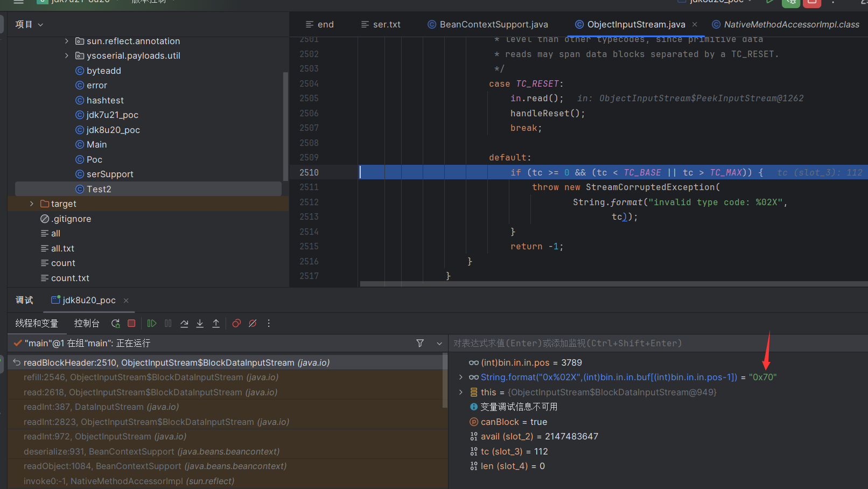Select read:2618 stack frame
The width and height of the screenshot is (868, 489).
[x=227, y=392]
